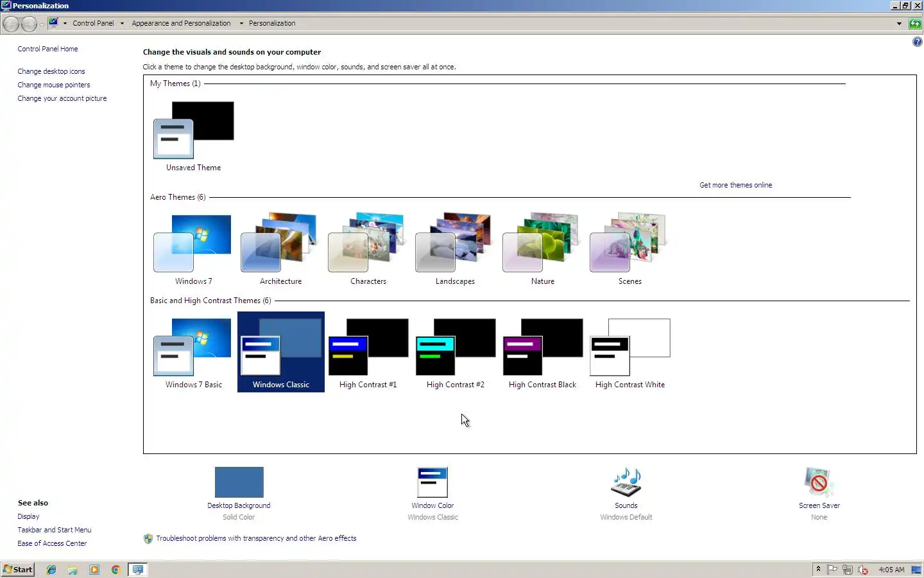Apply the Scenes theme
Image resolution: width=924 pixels, height=578 pixels.
(629, 249)
